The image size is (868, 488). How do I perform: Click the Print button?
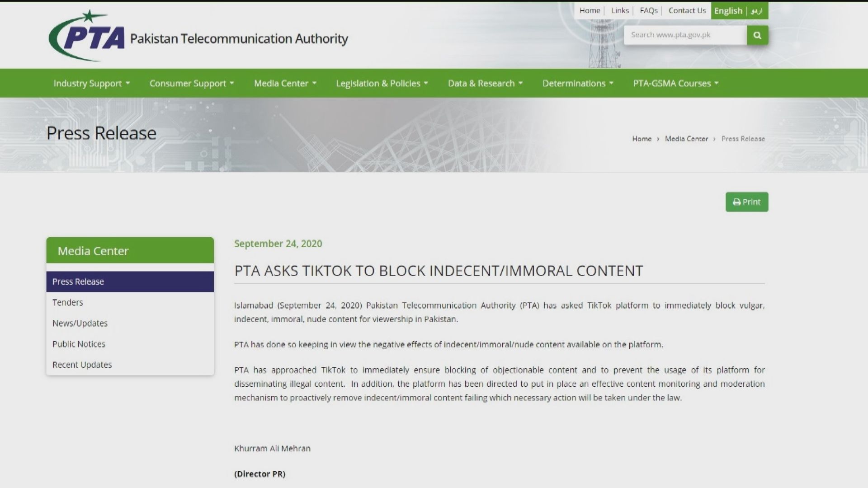pyautogui.click(x=746, y=202)
